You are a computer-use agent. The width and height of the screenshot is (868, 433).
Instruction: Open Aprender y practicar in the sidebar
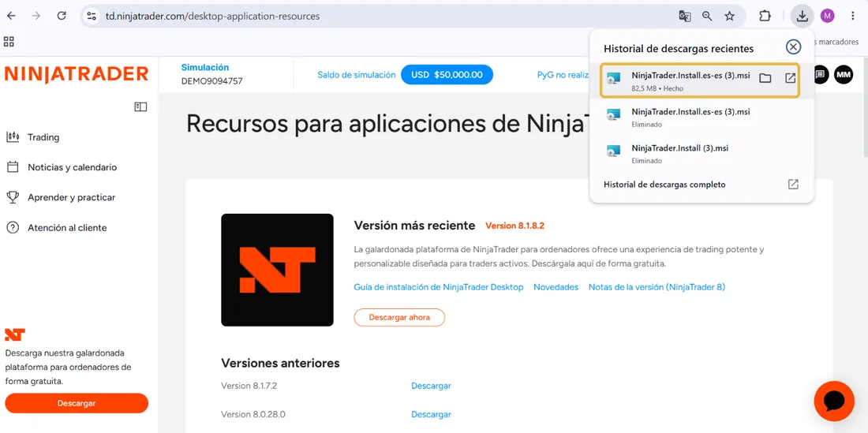(71, 197)
